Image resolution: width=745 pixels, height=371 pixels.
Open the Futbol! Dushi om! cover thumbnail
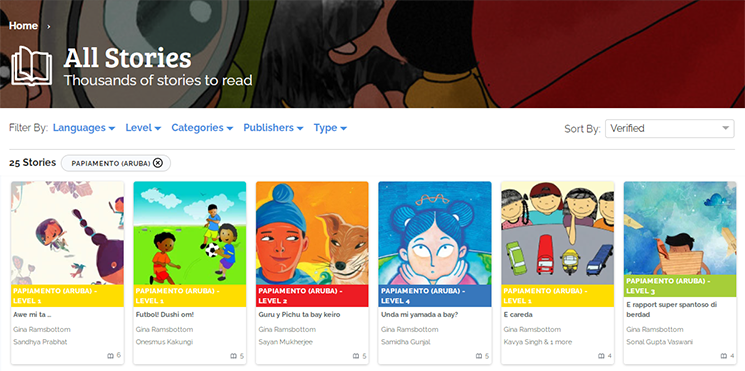[x=190, y=233]
